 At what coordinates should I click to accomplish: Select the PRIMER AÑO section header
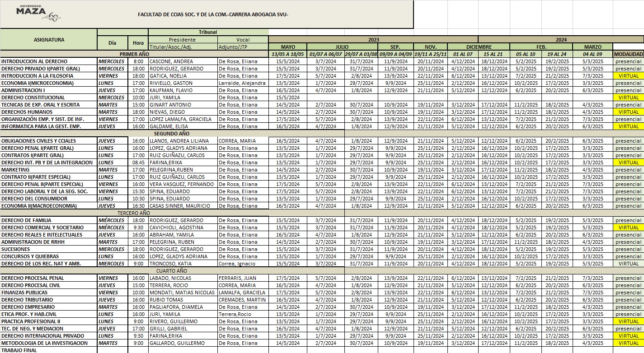(x=135, y=54)
